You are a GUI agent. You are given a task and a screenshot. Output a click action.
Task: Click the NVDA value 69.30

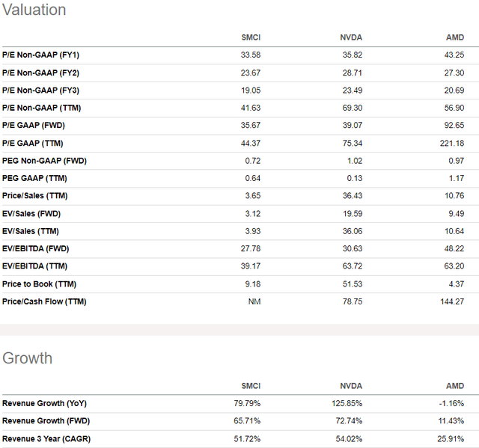[353, 108]
